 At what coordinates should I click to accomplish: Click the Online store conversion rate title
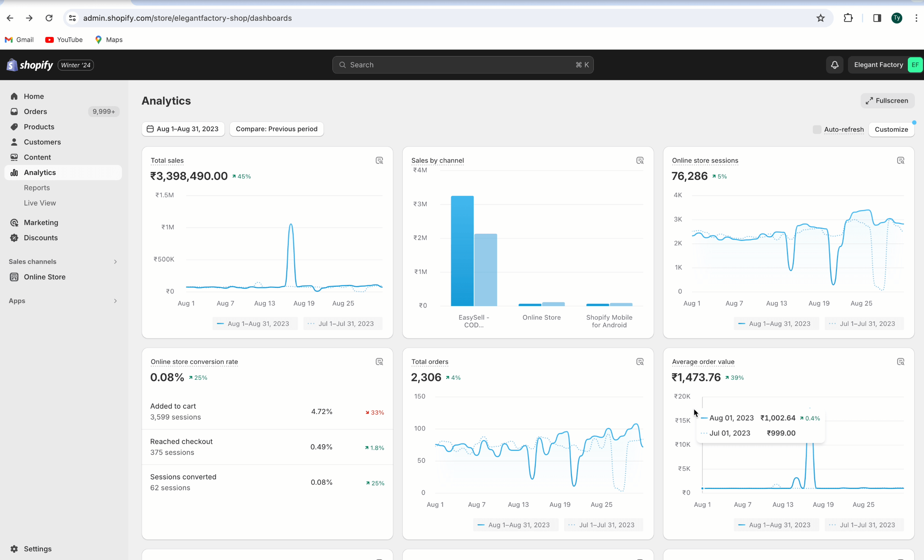194,362
